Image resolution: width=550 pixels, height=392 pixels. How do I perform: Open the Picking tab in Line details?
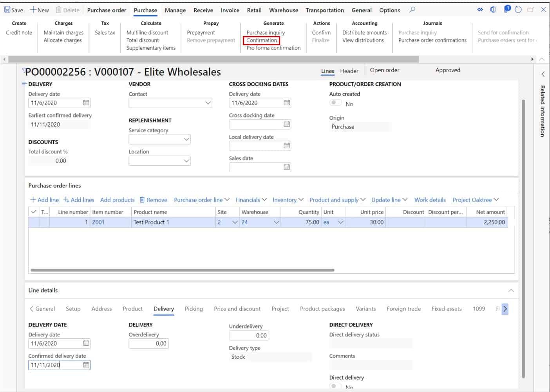pyautogui.click(x=194, y=309)
